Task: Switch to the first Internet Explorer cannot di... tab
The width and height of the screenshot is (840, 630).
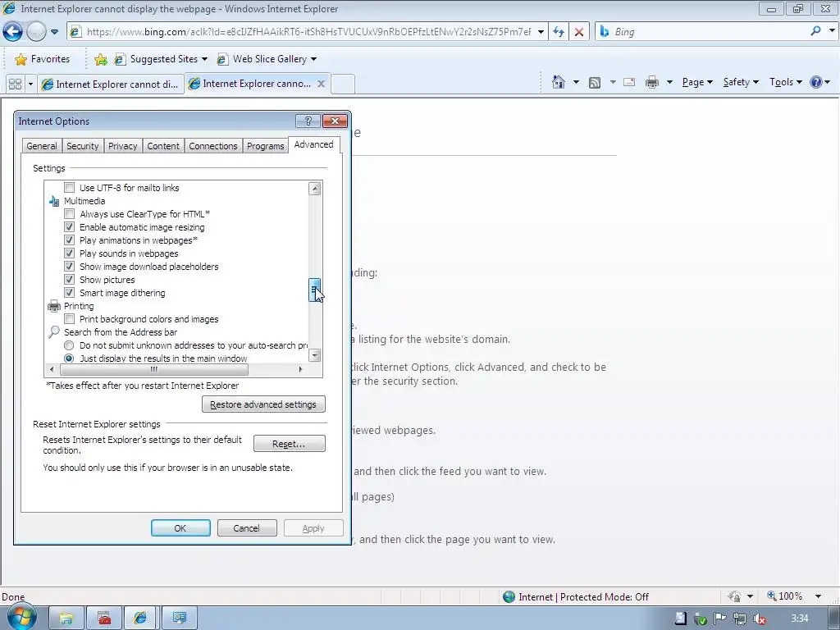Action: (x=111, y=84)
